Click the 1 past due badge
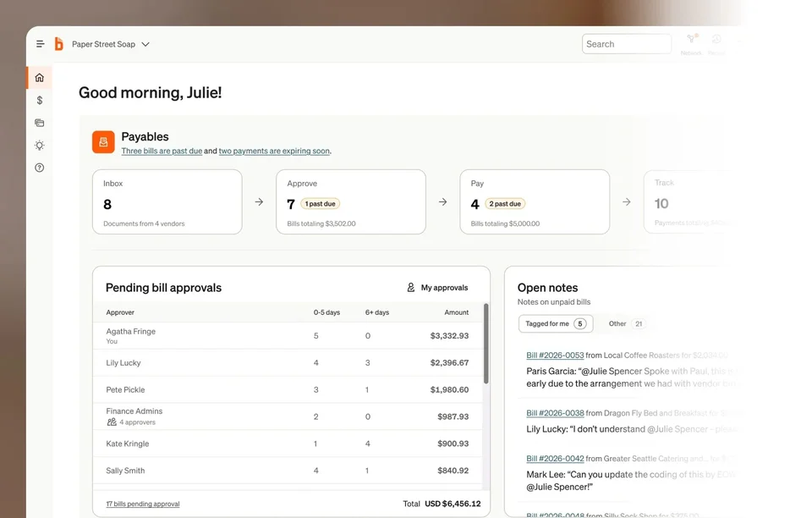The image size is (812, 518). 320,204
